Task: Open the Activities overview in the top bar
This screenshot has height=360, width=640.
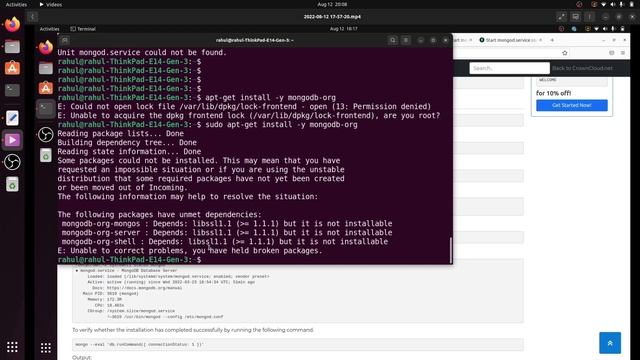Action: [x=16, y=4]
